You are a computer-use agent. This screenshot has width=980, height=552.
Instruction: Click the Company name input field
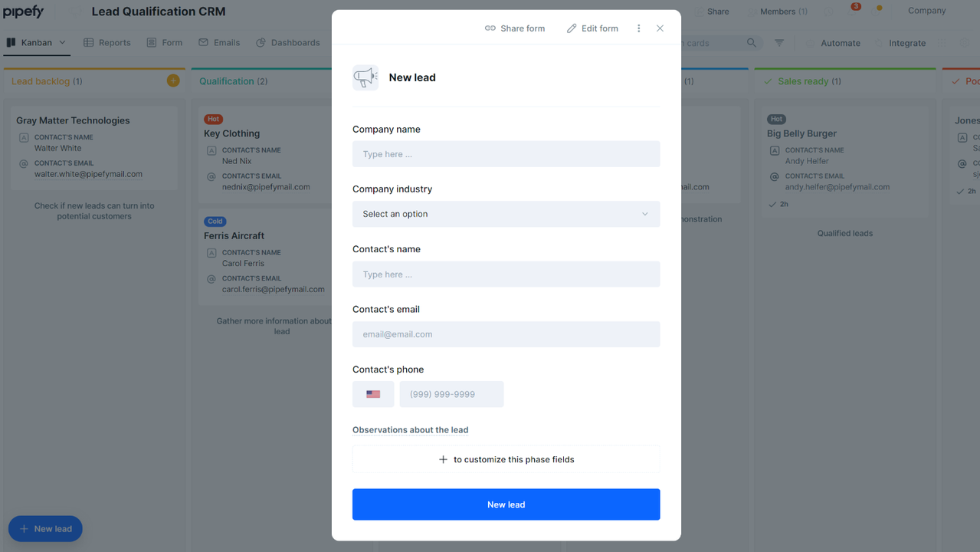pyautogui.click(x=506, y=154)
